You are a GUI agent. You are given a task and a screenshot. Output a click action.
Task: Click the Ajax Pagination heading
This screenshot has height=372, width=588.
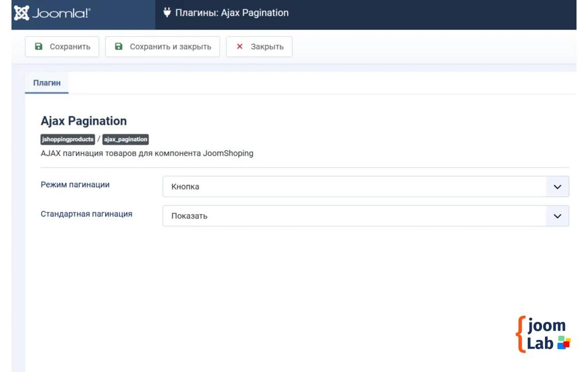point(84,121)
